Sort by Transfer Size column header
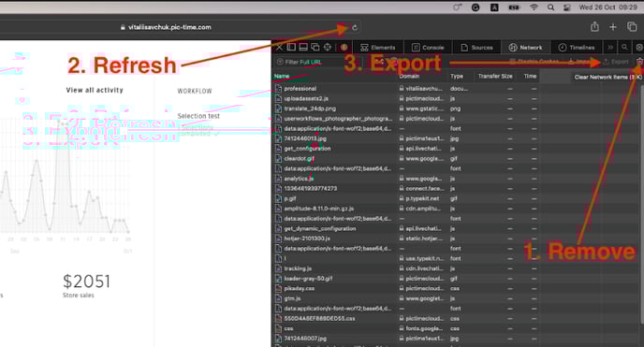This screenshot has height=347, width=644. click(495, 77)
